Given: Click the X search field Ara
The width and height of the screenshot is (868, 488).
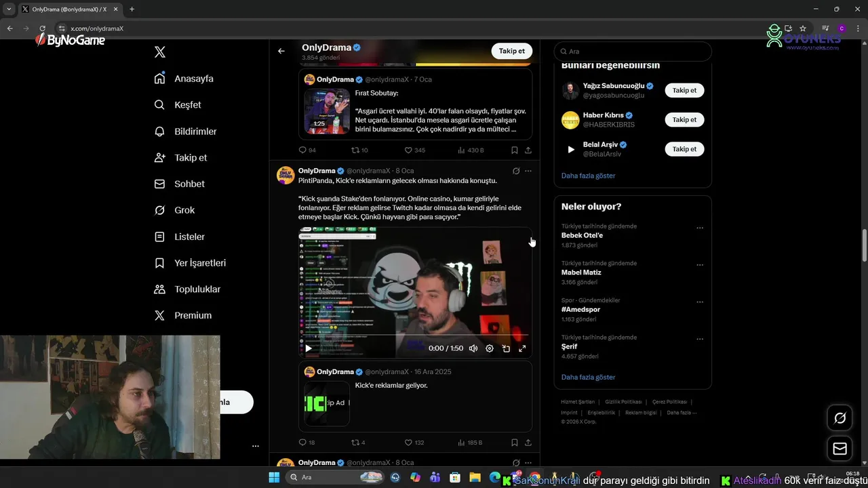Looking at the screenshot, I should click(633, 52).
